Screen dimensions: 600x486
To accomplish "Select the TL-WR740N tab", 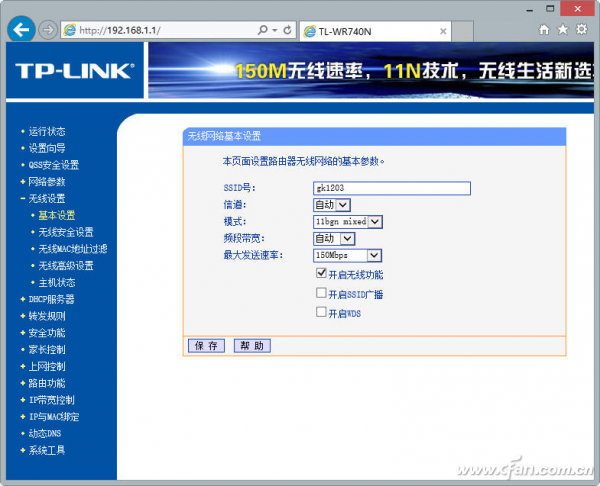I will click(x=375, y=31).
